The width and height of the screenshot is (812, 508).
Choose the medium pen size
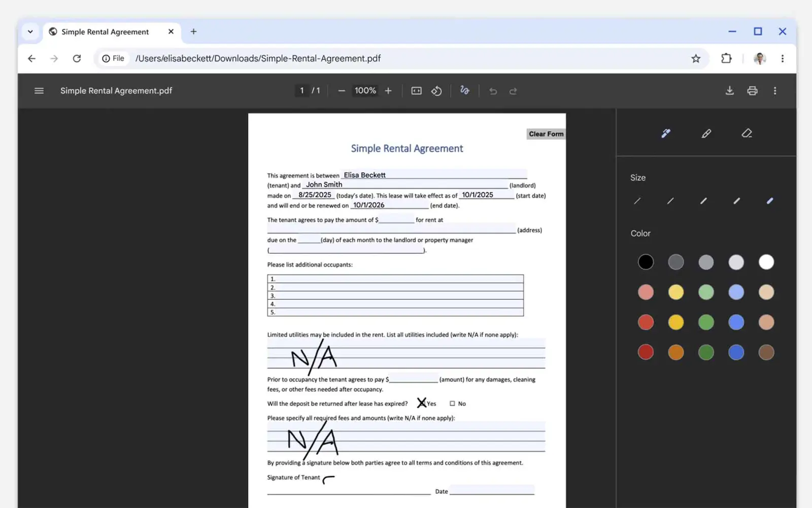(703, 201)
